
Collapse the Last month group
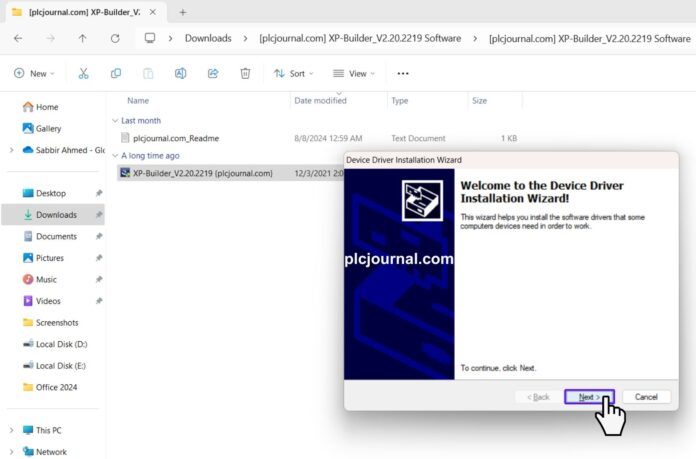[x=115, y=121]
